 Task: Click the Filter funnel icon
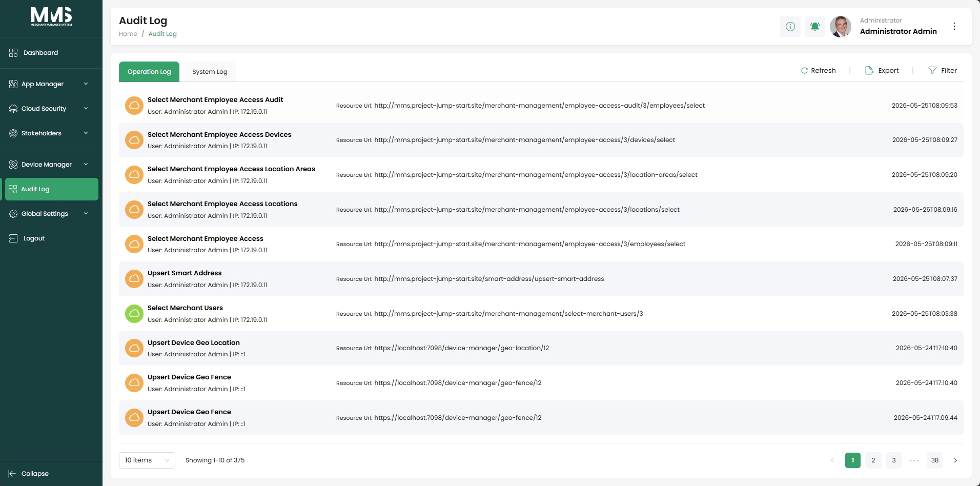coord(932,71)
